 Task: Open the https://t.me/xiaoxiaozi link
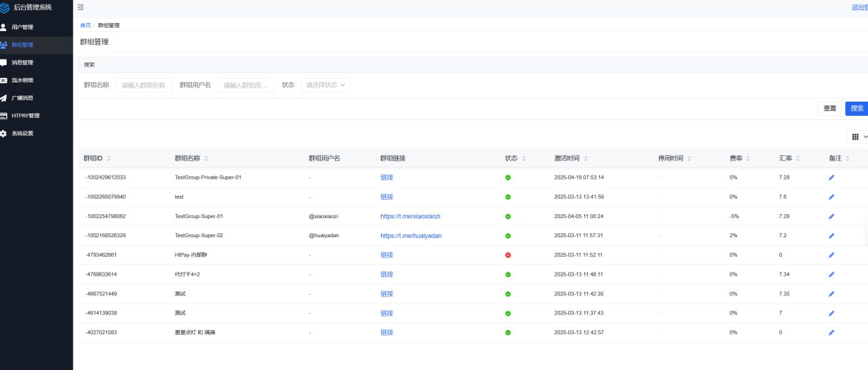pos(410,216)
